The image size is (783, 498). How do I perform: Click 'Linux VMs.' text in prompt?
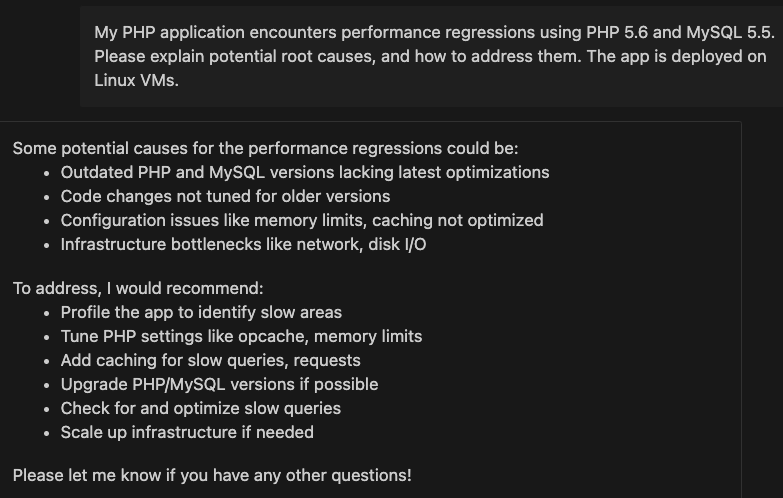[x=136, y=80]
